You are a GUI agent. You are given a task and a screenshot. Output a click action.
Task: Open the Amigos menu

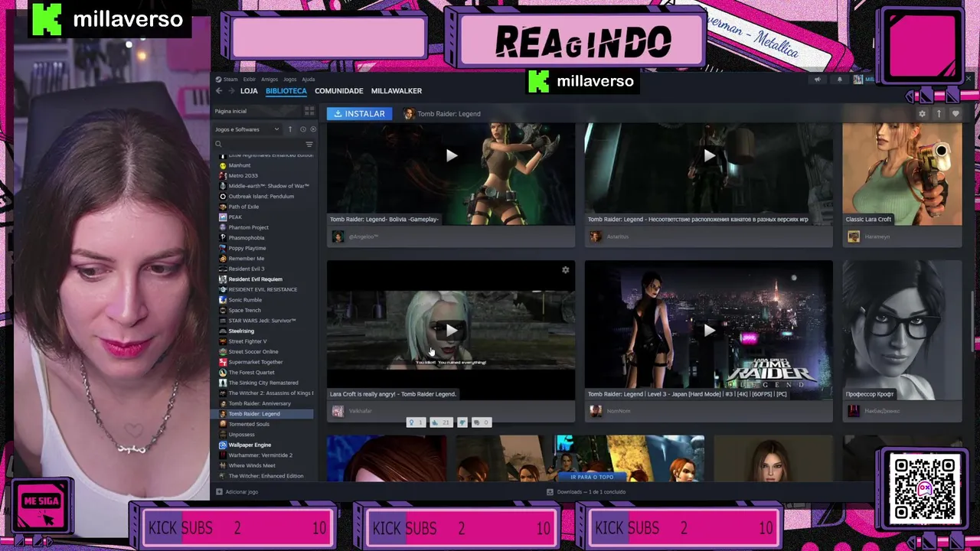pos(269,79)
